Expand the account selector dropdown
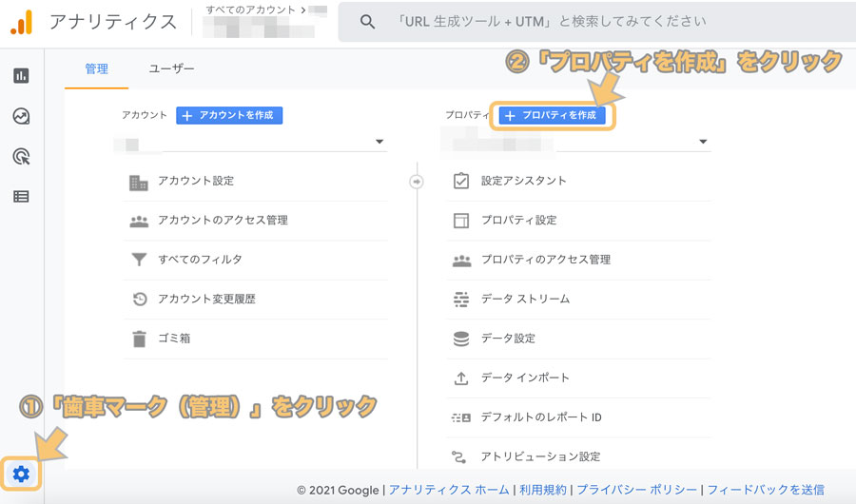856x504 pixels. pos(379,143)
